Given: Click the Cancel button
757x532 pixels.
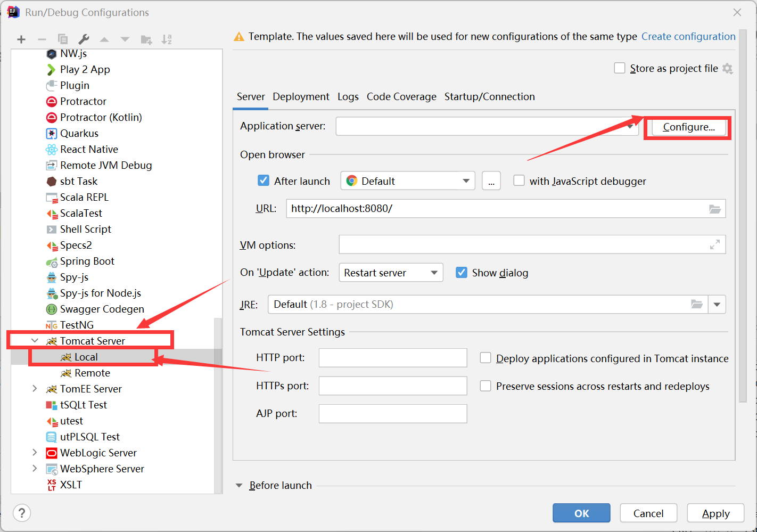Looking at the screenshot, I should tap(648, 513).
